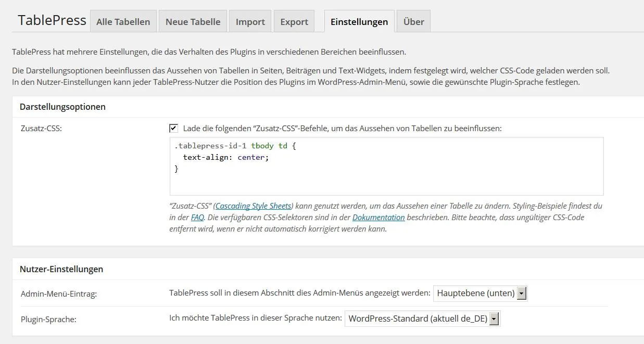
Task: Expand the Hauptebene (unten) dropdown
Action: [x=480, y=293]
